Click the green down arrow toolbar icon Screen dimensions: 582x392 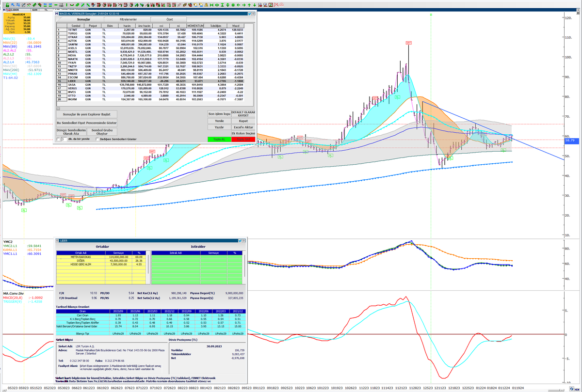tap(255, 4)
